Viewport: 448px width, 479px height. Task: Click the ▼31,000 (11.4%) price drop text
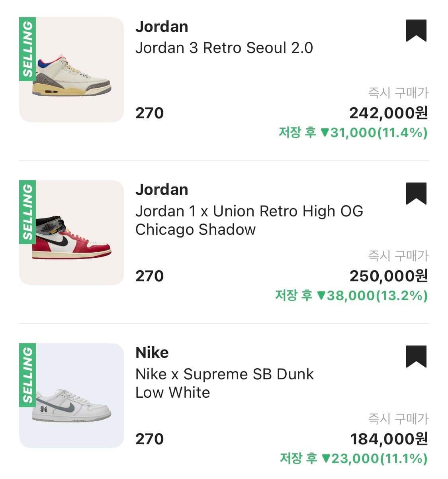pos(353,132)
